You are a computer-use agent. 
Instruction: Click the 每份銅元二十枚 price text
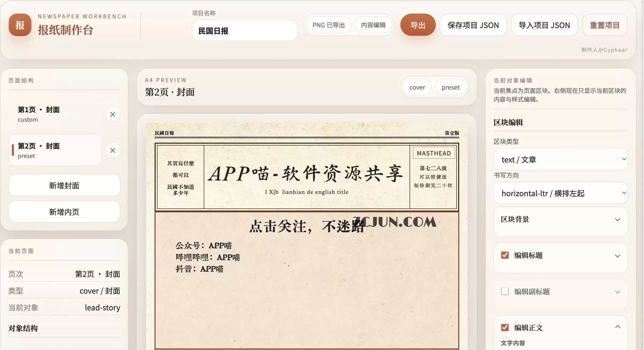pyautogui.click(x=433, y=185)
